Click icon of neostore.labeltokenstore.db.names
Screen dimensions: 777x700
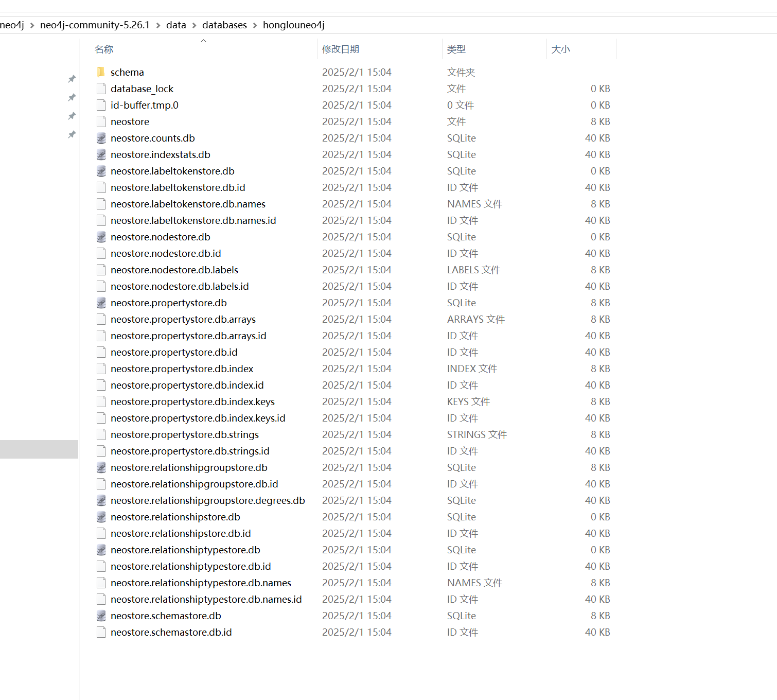tap(101, 204)
